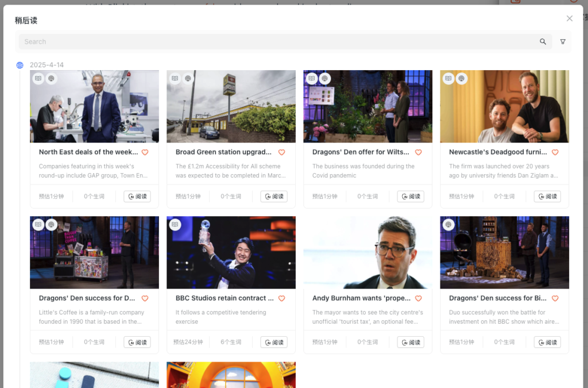Image resolution: width=588 pixels, height=388 pixels.
Task: Favorite the Andy Burnham article
Action: pyautogui.click(x=419, y=298)
